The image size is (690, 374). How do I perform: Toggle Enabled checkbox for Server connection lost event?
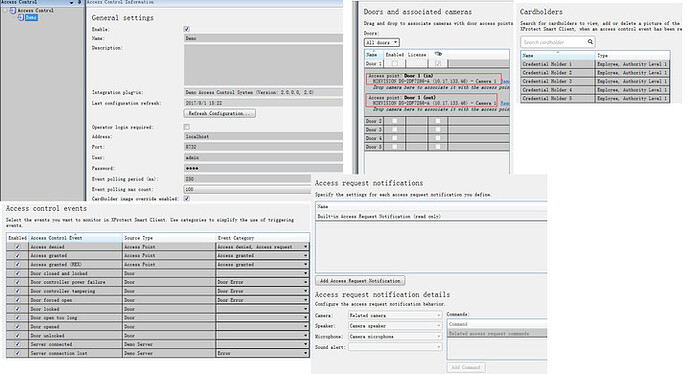pos(18,353)
